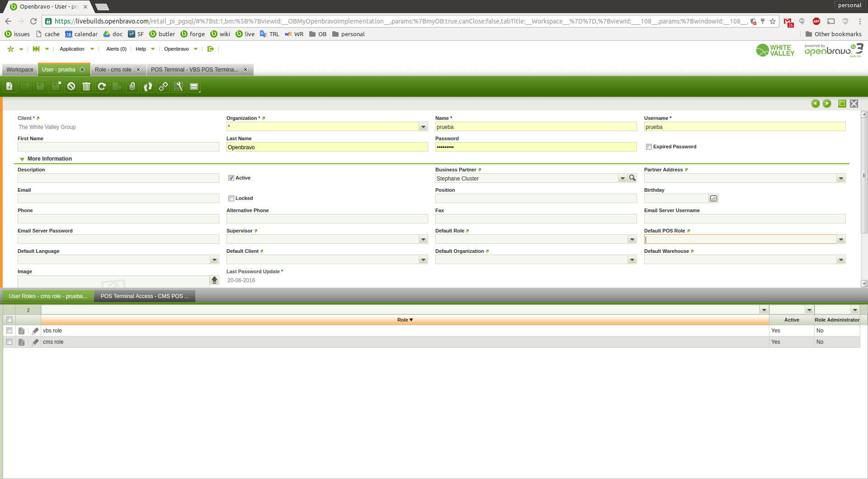The image size is (868, 479).
Task: Click the chain link toolbar icon
Action: [x=163, y=86]
